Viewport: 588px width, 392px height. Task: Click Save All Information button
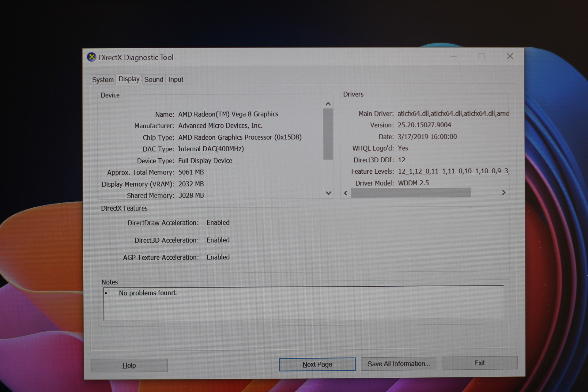pyautogui.click(x=398, y=364)
